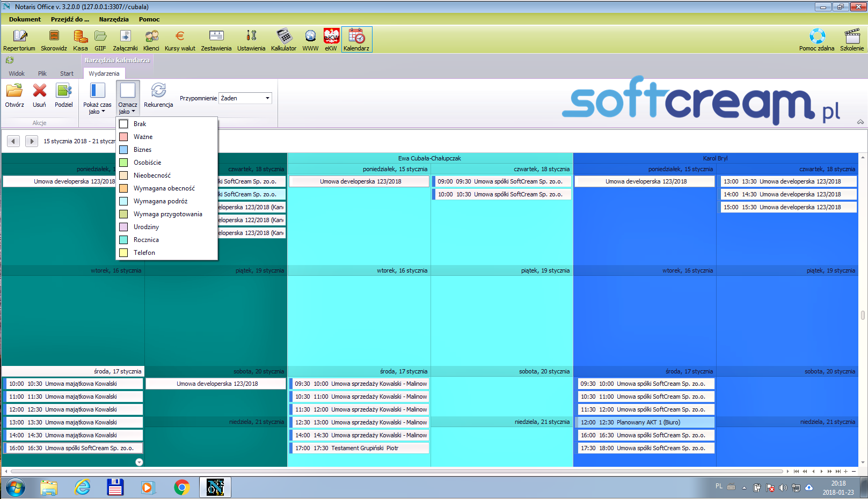The width and height of the screenshot is (868, 499).
Task: Switch to the Wydarzenia tab
Action: (x=104, y=74)
